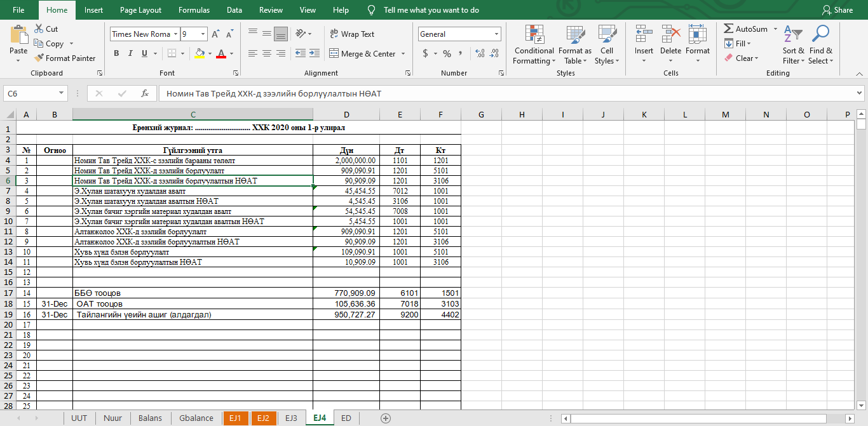Screen dimensions: 868x426
Task: Click the Share button
Action: point(837,10)
